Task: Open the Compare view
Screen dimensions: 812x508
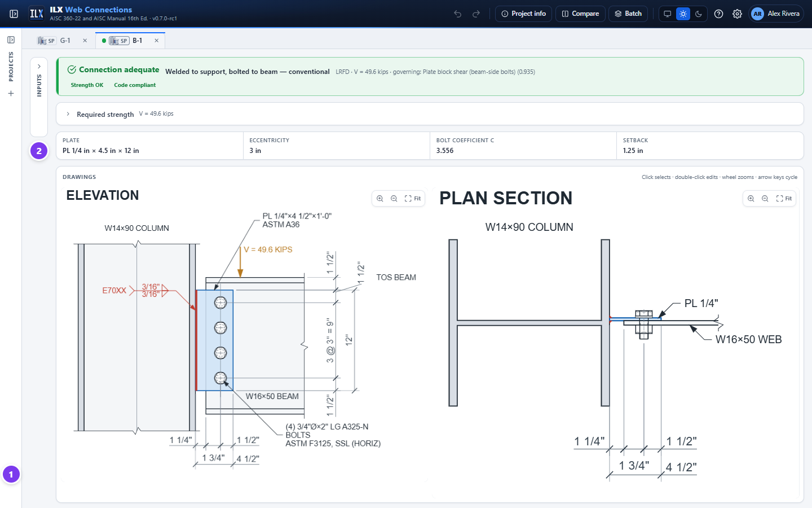Action: pyautogui.click(x=580, y=14)
